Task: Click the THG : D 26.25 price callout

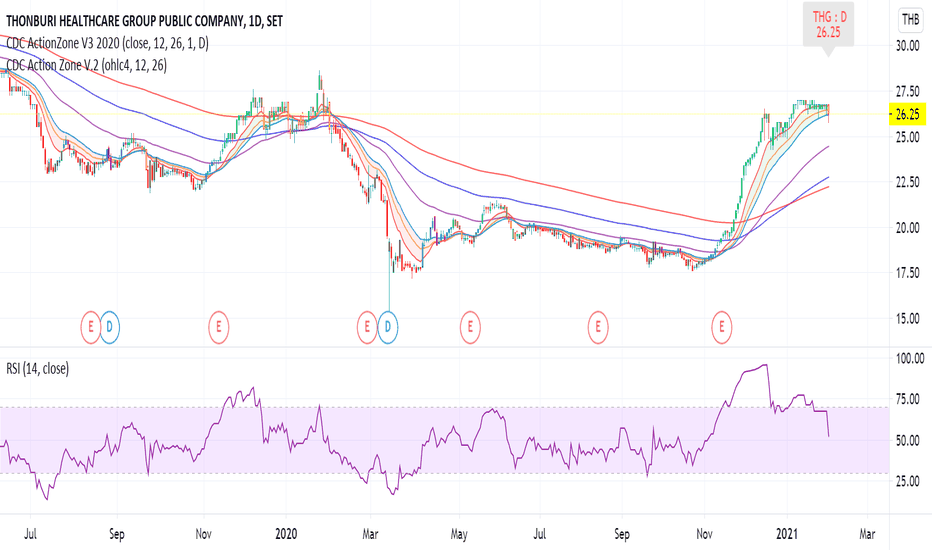Action: click(x=828, y=25)
